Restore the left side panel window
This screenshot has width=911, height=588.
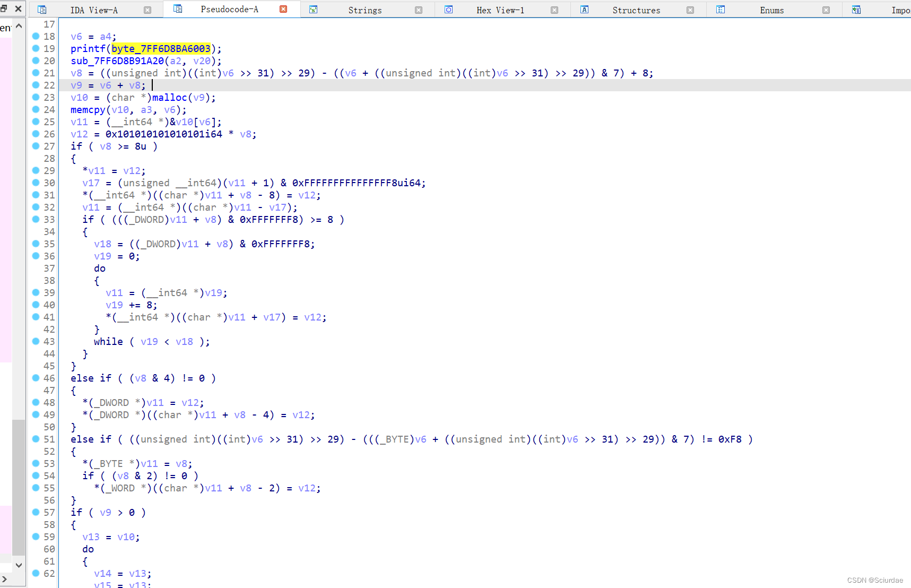[x=4, y=8]
